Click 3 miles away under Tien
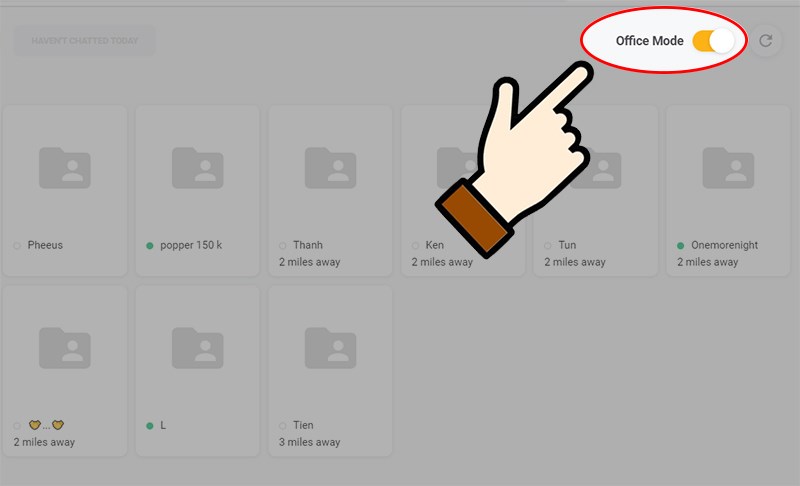 (x=309, y=442)
